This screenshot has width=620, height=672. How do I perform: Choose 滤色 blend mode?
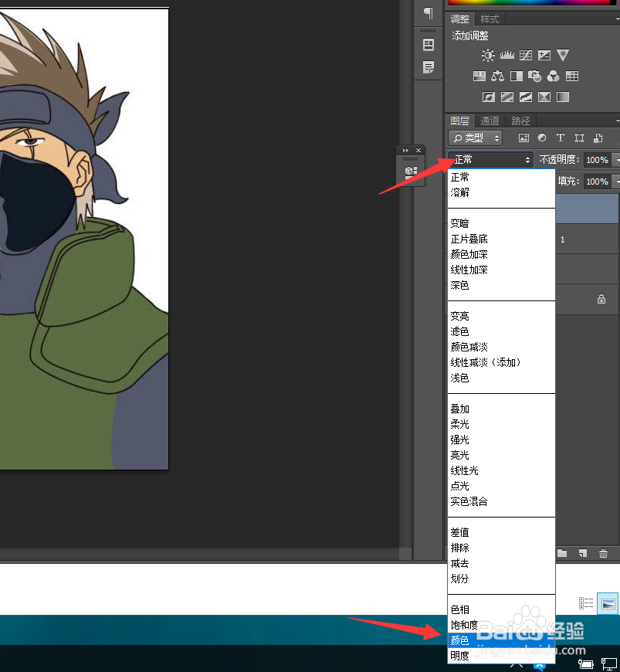coord(501,331)
